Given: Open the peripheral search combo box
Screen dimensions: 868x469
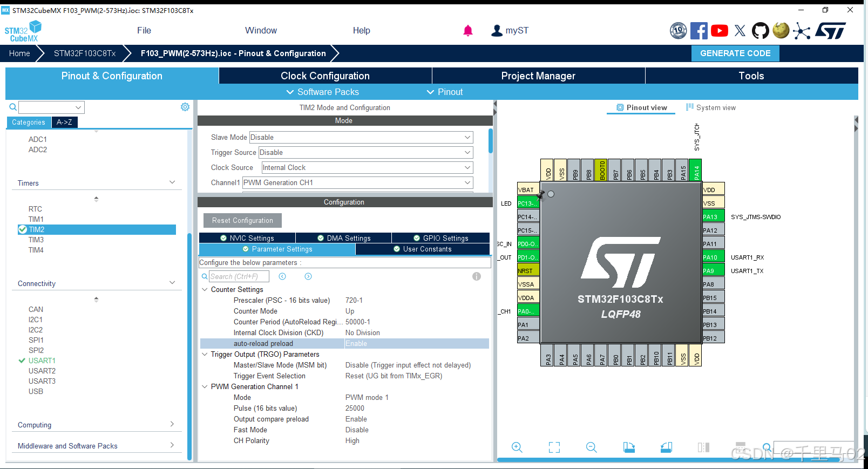Looking at the screenshot, I should pos(52,107).
